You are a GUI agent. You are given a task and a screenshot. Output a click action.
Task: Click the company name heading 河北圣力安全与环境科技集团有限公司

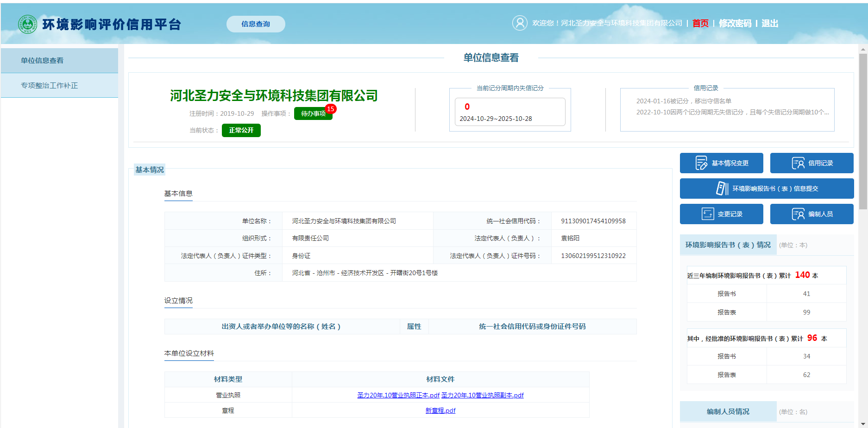(x=274, y=95)
